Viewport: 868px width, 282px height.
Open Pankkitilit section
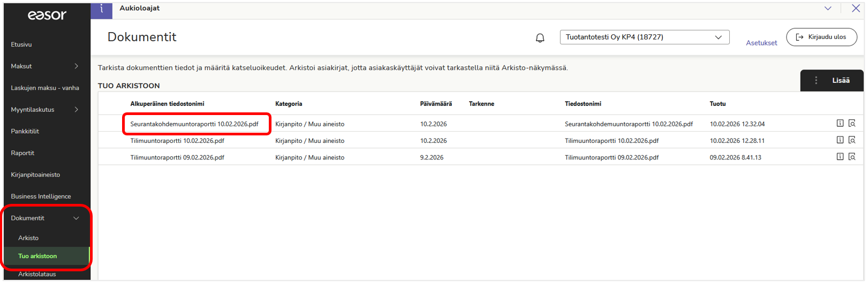click(25, 131)
